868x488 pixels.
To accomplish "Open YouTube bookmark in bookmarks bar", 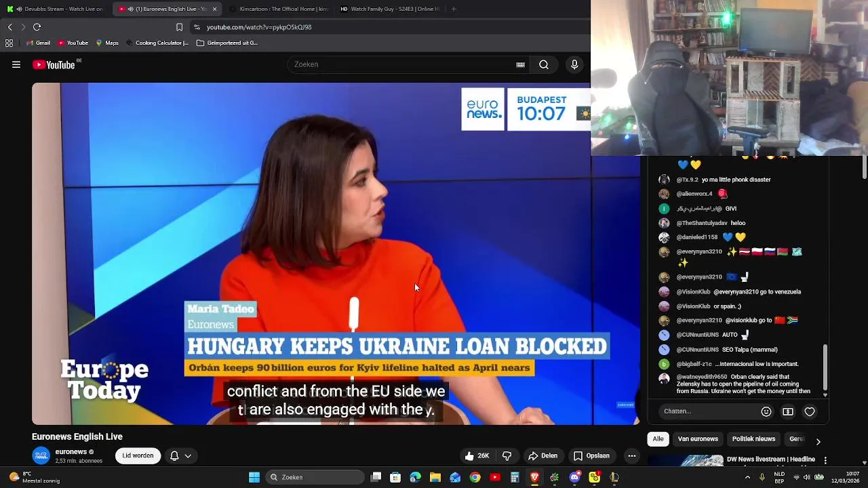I will coord(73,43).
